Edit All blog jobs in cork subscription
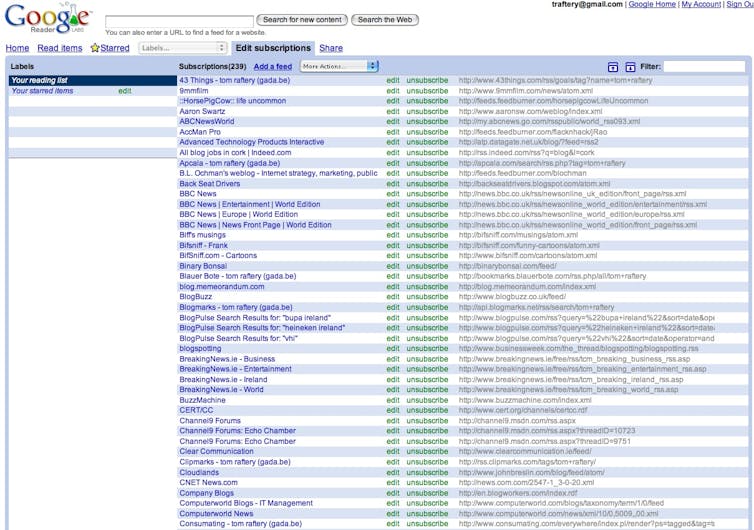The width and height of the screenshot is (754, 530). 393,152
